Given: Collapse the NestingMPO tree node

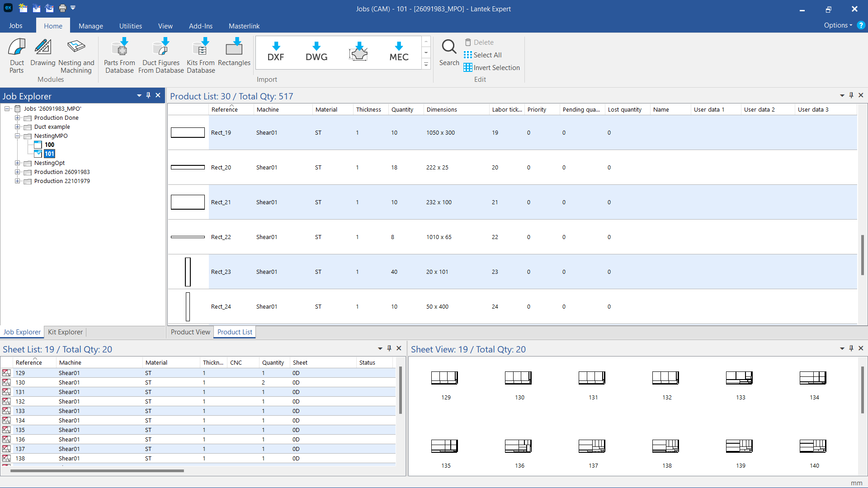Looking at the screenshot, I should (x=17, y=136).
